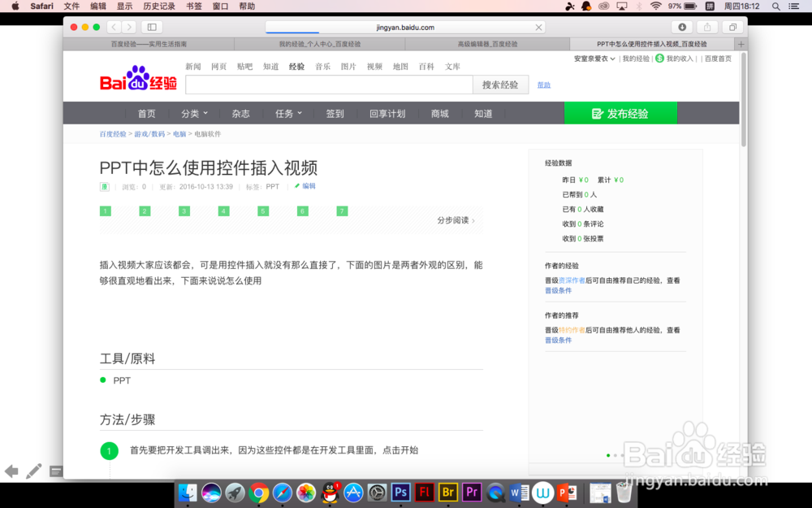Click the Wi-Fi status icon
The width and height of the screenshot is (812, 508).
(x=656, y=7)
